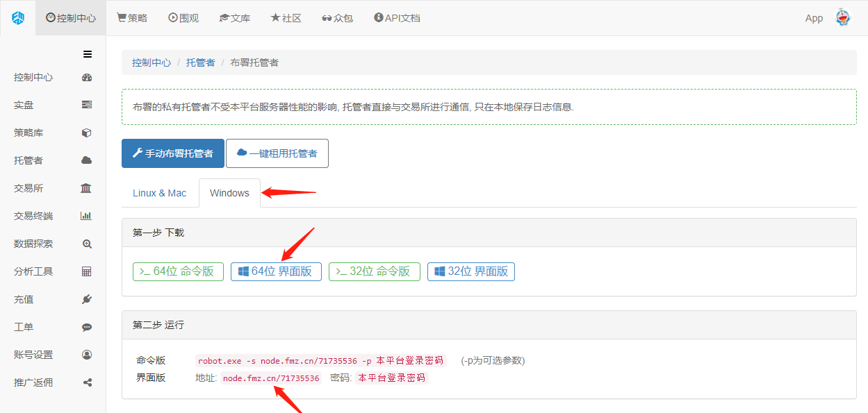The width and height of the screenshot is (868, 413).
Task: Open 充值 in the sidebar
Action: (53, 299)
